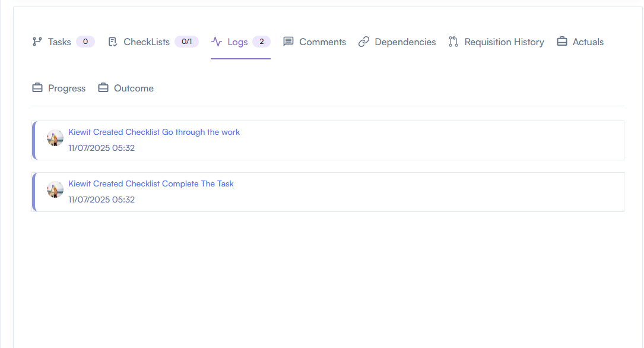The image size is (644, 348).
Task: Open the 'Go through the work' log link
Action: [x=154, y=132]
